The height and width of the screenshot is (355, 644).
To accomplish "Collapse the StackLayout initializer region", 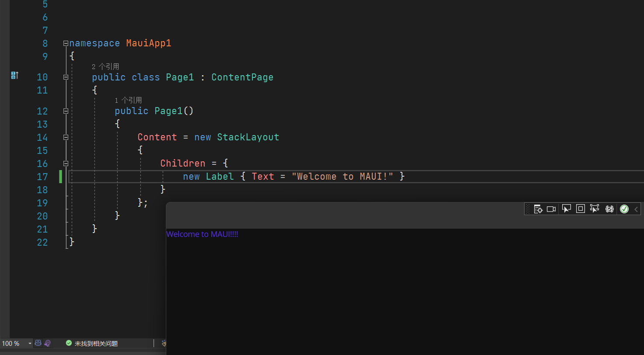I will coord(65,137).
